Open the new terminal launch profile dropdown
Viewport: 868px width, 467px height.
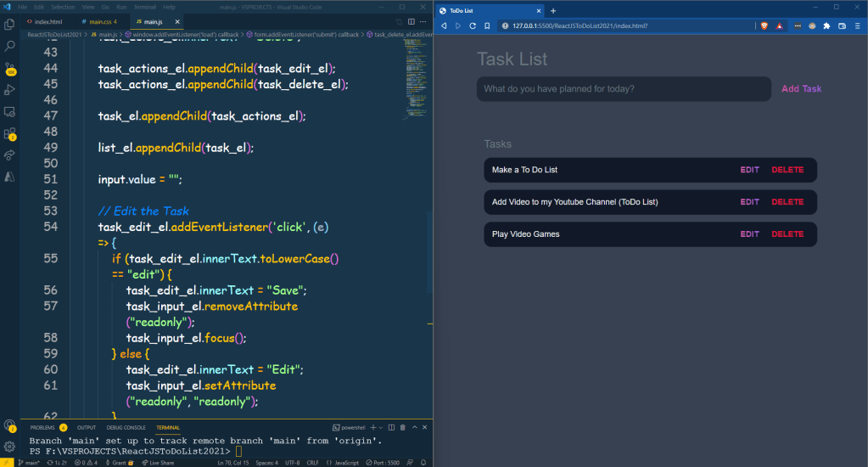click(381, 427)
